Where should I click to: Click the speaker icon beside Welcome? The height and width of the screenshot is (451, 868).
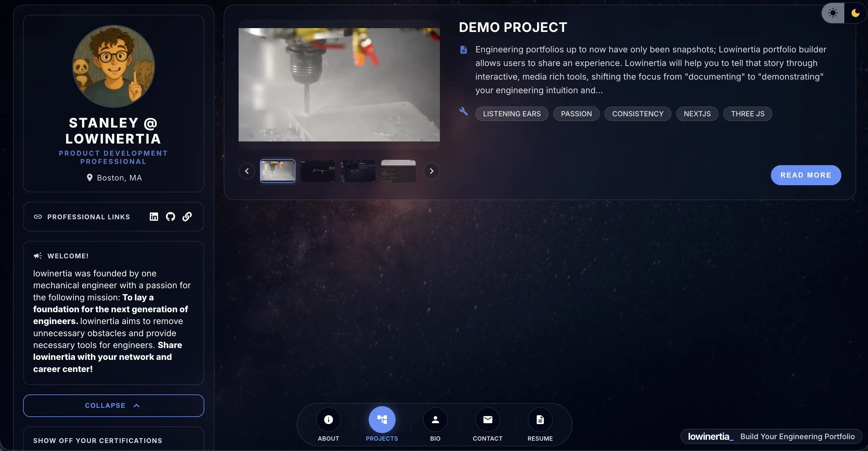(x=37, y=256)
